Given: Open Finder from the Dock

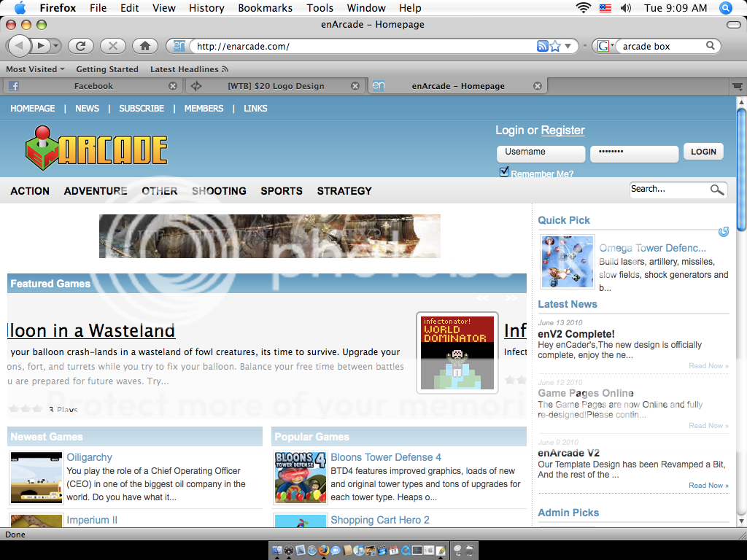Looking at the screenshot, I should [x=277, y=551].
